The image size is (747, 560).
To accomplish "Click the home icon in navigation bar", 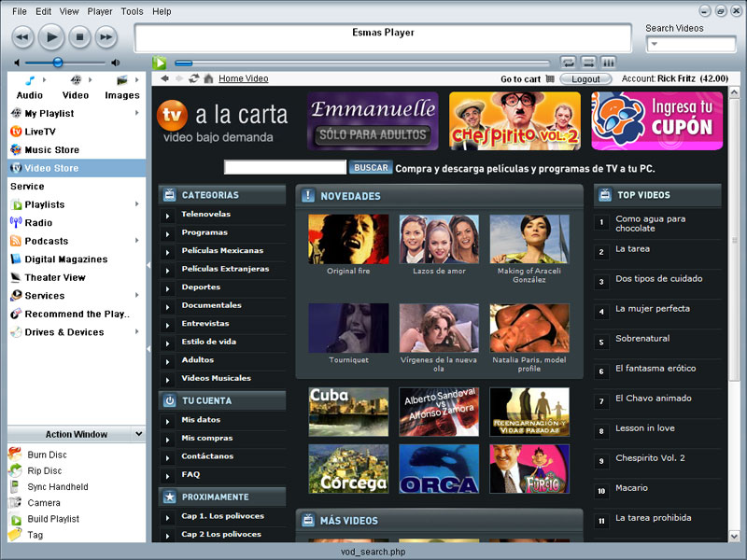I will pyautogui.click(x=208, y=78).
